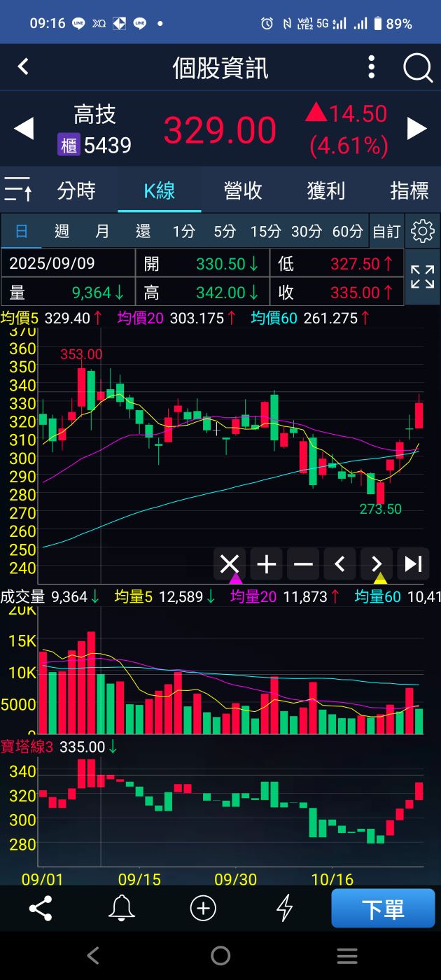Image resolution: width=441 pixels, height=980 pixels.
Task: Open the three-dot more options menu
Action: (x=372, y=67)
